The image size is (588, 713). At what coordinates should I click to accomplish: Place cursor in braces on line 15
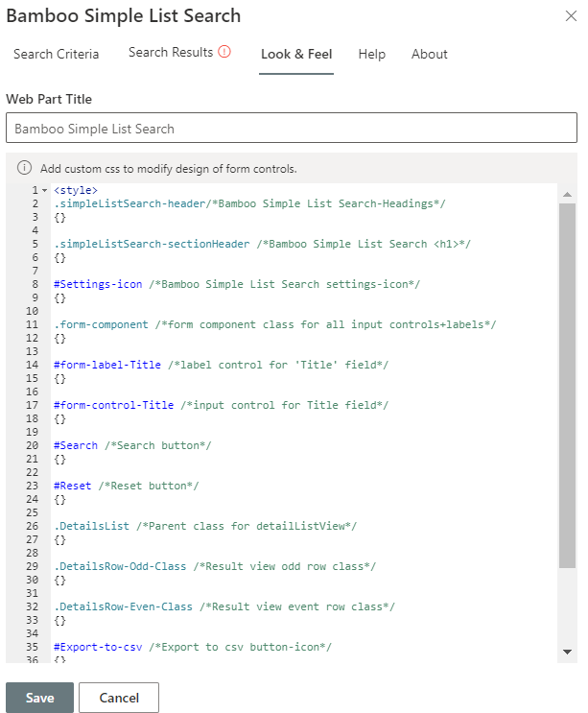coord(60,378)
